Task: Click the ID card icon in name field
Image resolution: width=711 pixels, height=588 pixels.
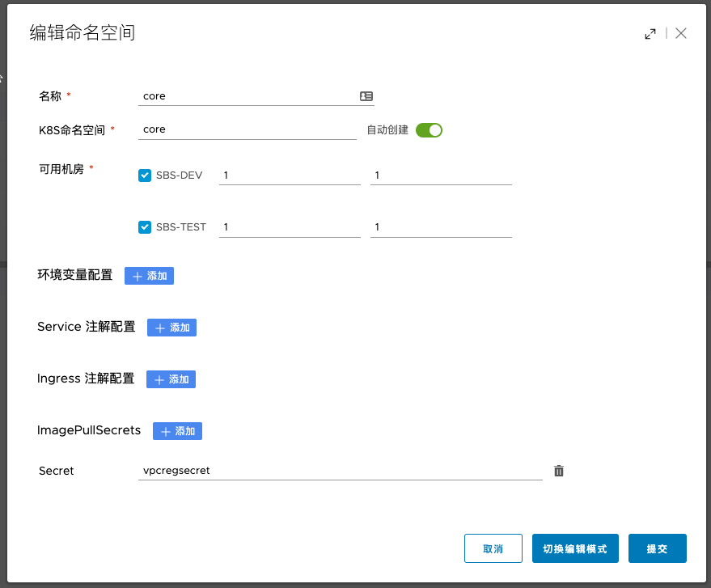Action: 366,96
